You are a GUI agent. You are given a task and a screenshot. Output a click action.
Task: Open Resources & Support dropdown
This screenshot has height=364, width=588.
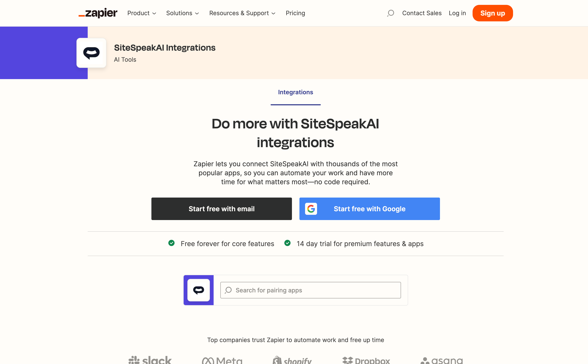point(242,13)
